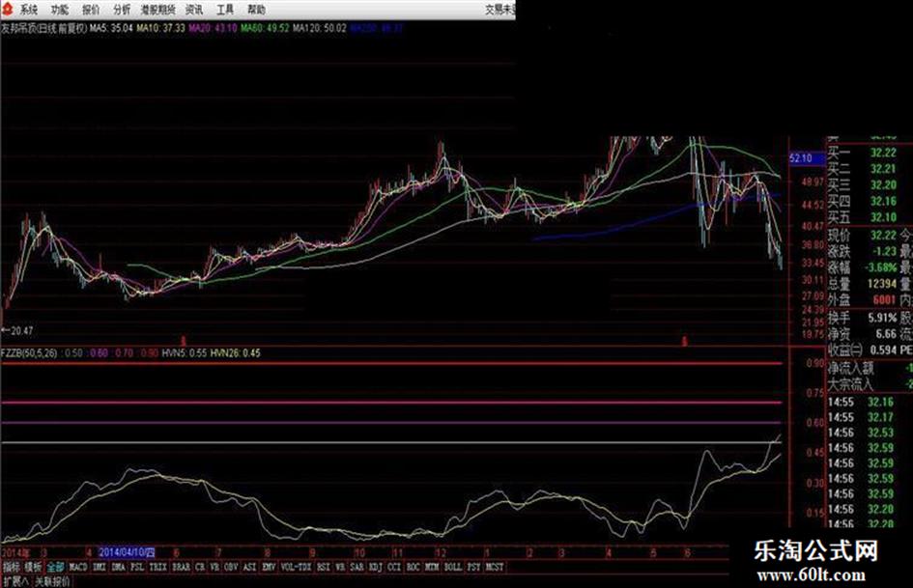Click the 涨跌 -1.23 row
This screenshot has width=913, height=588.
(863, 251)
